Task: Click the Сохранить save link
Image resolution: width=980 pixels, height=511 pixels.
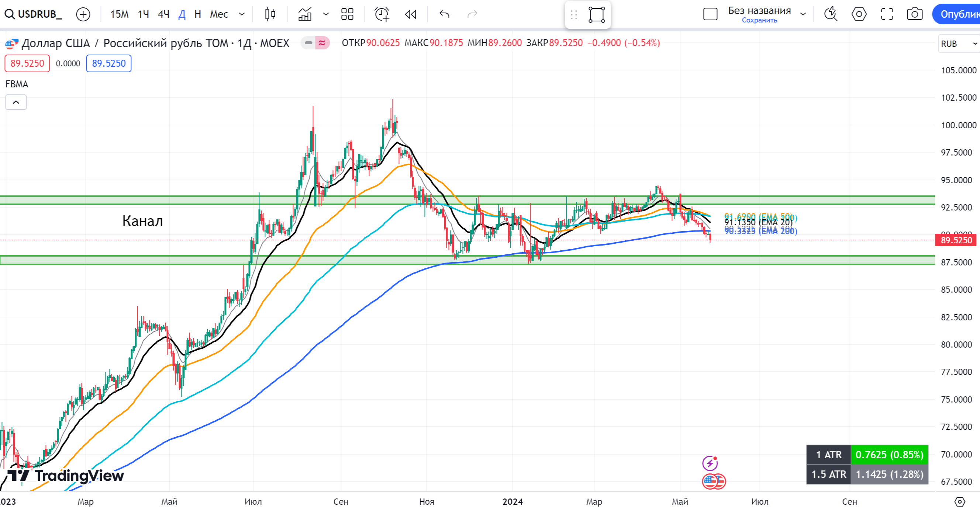Action: point(759,21)
